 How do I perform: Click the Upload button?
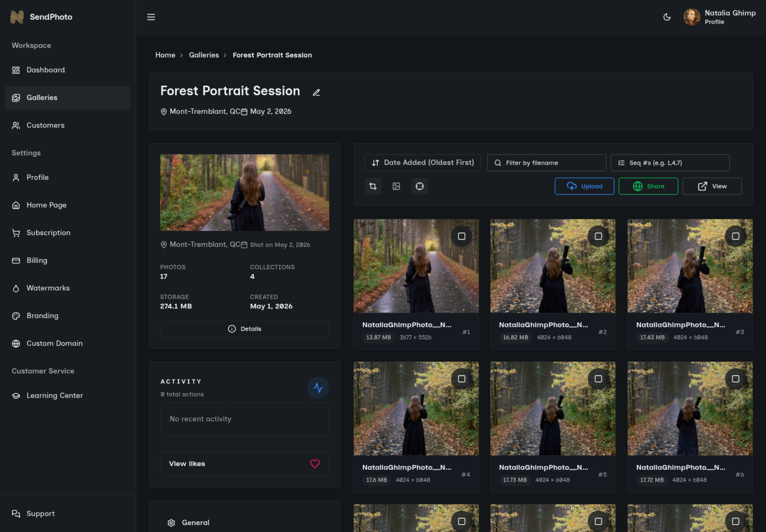[x=584, y=186]
